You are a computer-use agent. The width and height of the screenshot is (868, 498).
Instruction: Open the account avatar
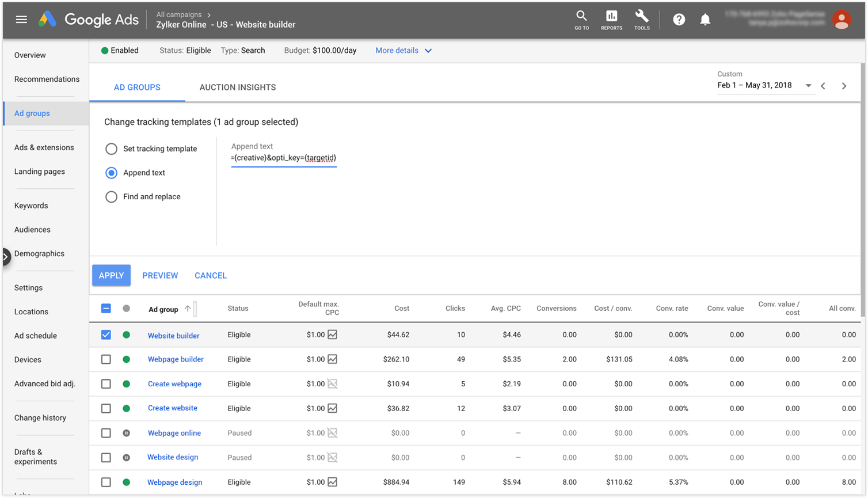pos(842,20)
